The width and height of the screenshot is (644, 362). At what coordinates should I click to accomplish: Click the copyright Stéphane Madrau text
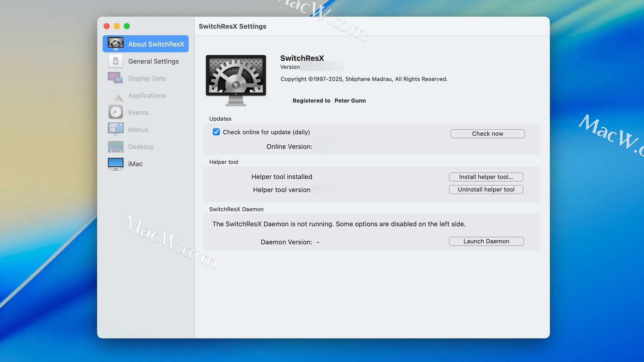pos(364,79)
